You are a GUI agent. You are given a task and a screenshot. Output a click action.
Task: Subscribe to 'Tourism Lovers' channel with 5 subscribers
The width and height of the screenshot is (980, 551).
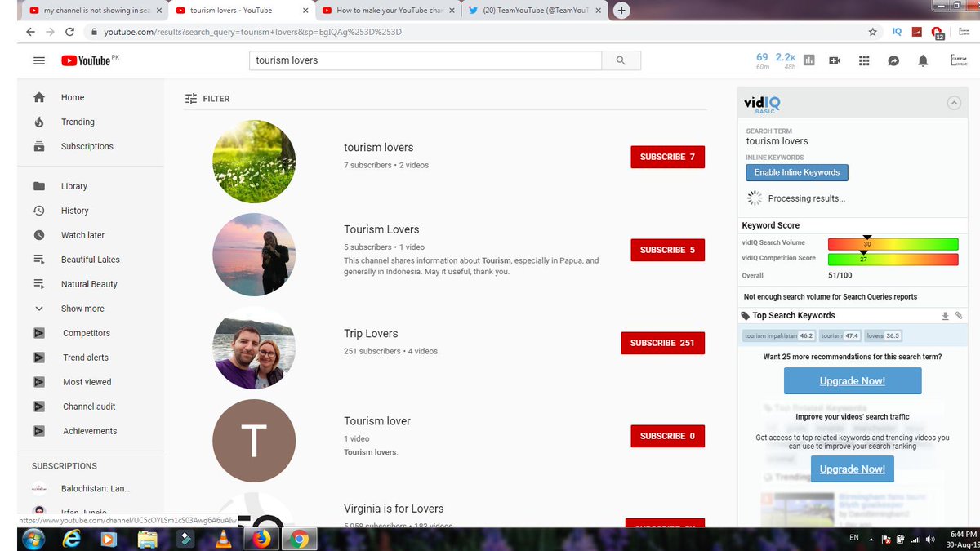(667, 250)
